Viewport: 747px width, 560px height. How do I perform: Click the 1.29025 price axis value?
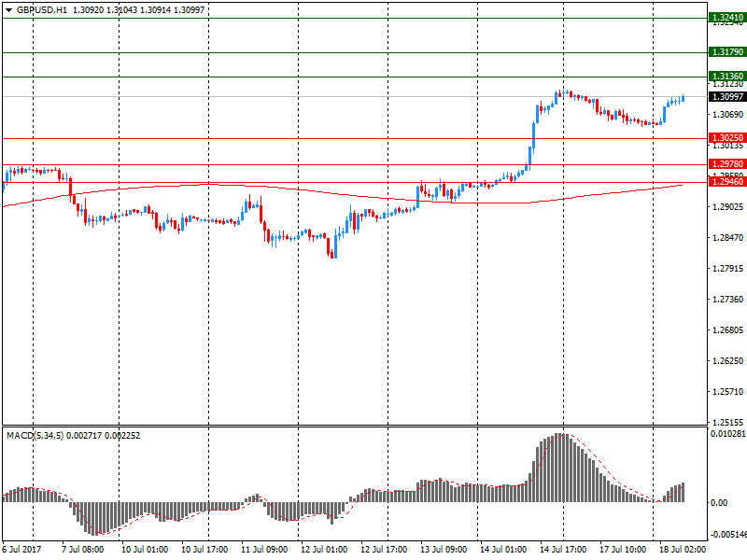click(728, 206)
